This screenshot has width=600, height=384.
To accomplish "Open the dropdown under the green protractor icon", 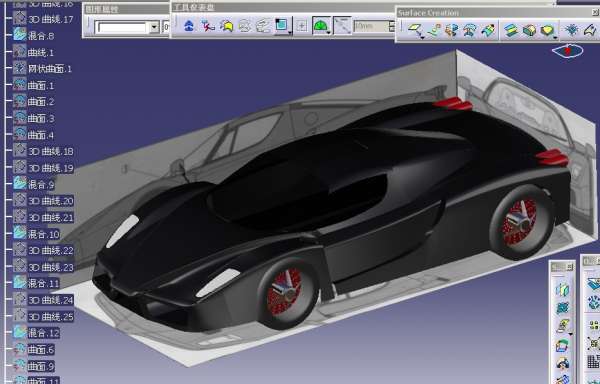I will pyautogui.click(x=329, y=33).
